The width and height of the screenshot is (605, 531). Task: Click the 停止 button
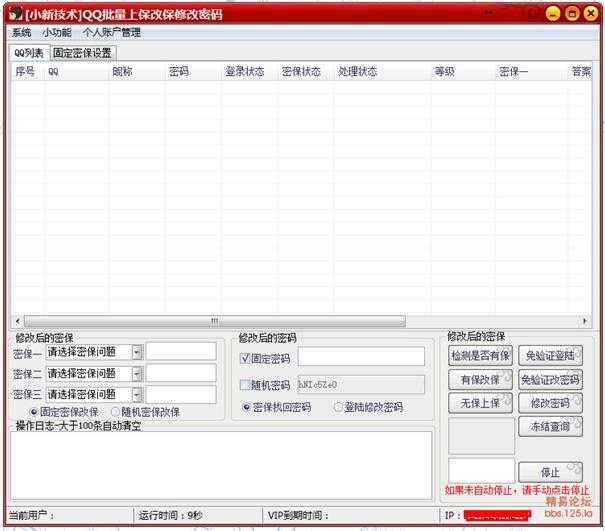coord(550,472)
